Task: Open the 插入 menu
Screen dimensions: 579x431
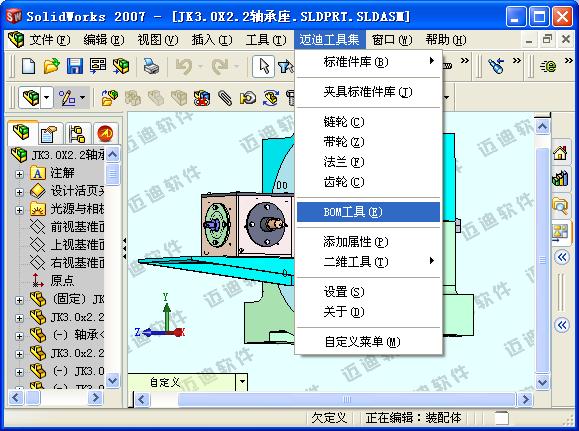Action: (212, 40)
